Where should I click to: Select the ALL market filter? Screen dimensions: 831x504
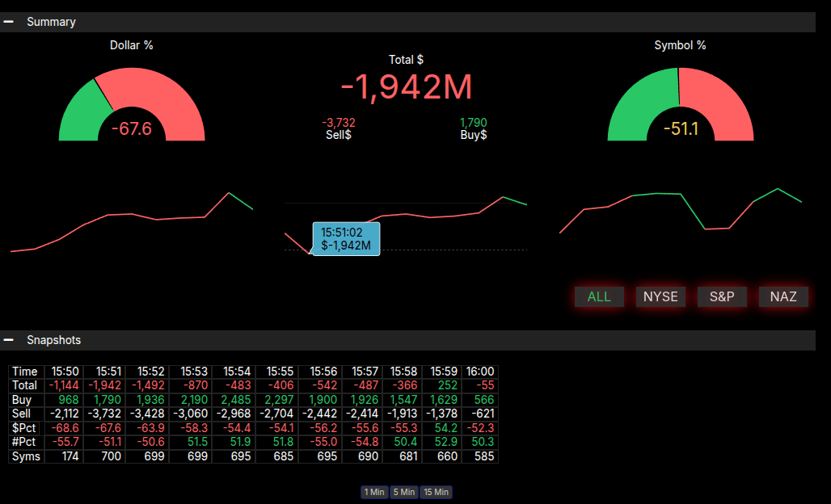599,296
